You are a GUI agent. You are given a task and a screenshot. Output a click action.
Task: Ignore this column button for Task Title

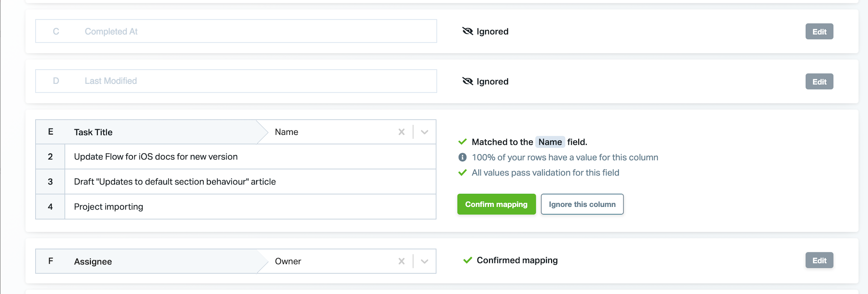[x=582, y=204]
